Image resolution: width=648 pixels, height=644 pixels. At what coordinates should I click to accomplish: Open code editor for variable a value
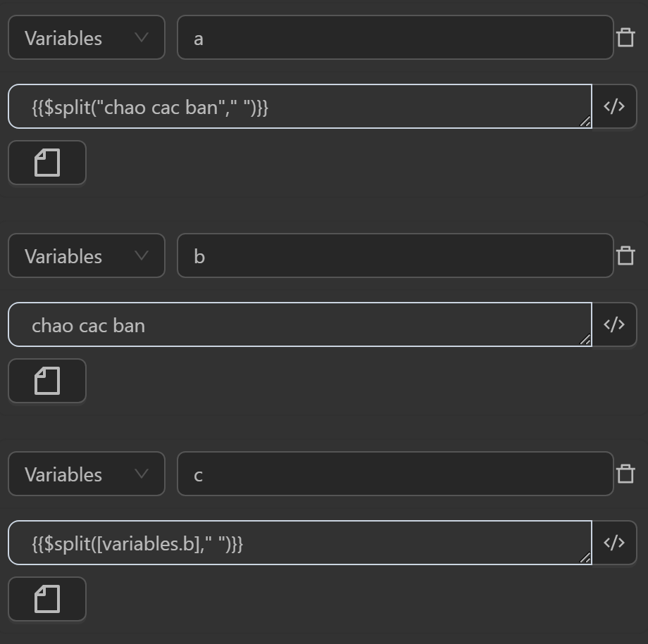pyautogui.click(x=614, y=106)
